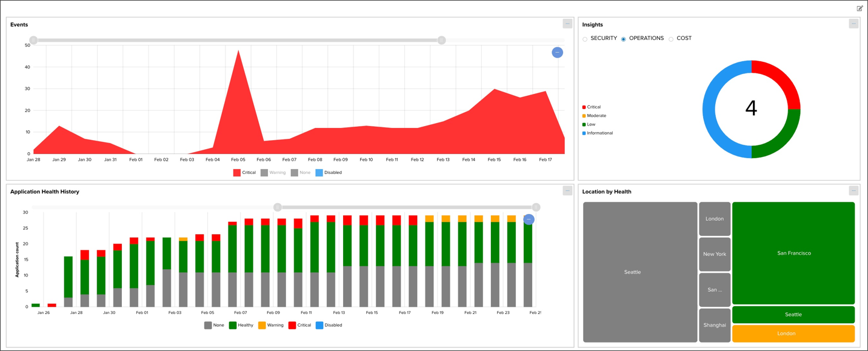Click left handle of Health History range slider
This screenshot has width=868, height=351.
point(278,207)
